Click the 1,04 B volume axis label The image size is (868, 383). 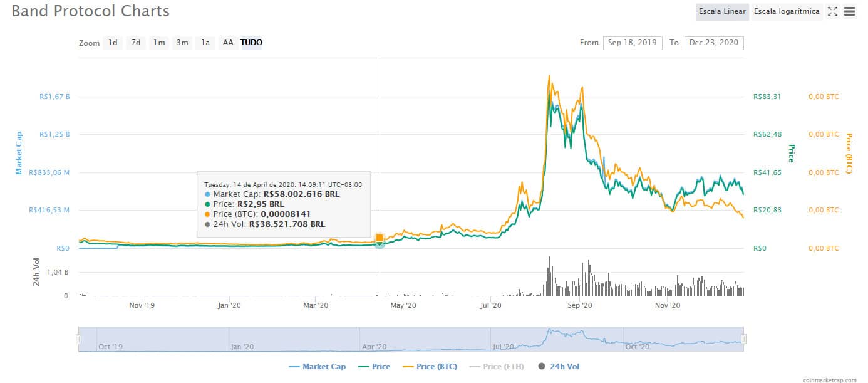(58, 272)
